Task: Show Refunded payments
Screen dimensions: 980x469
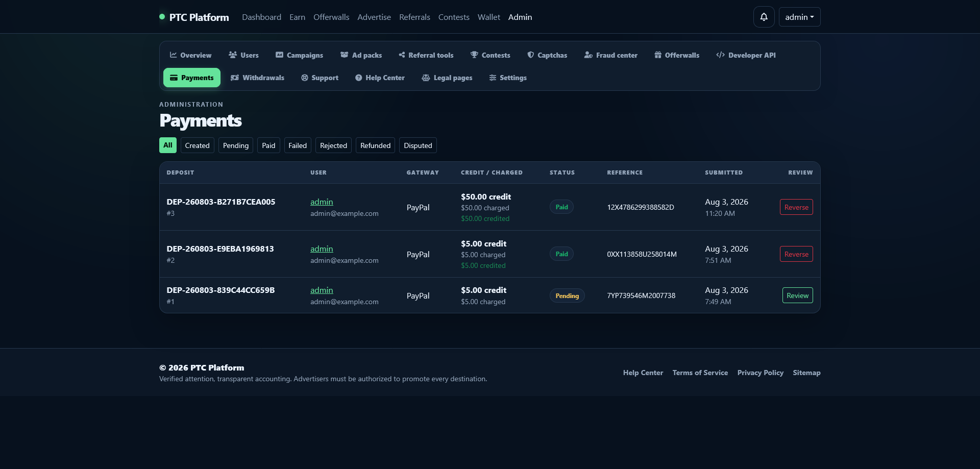Action: coord(375,145)
